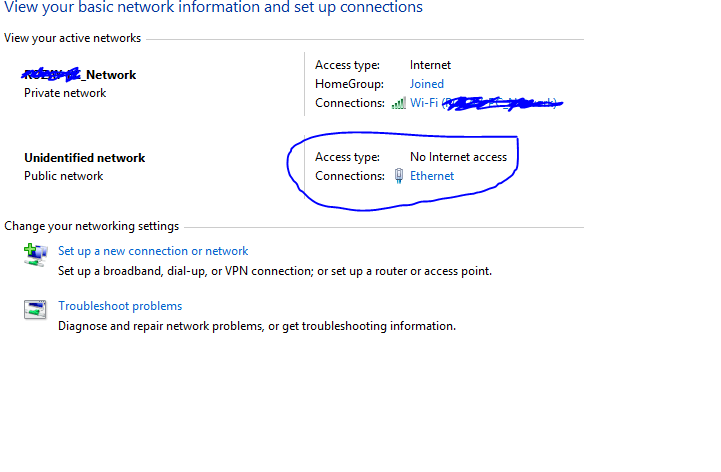
Task: Select the 'Change your networking settings' heading
Action: pos(92,226)
